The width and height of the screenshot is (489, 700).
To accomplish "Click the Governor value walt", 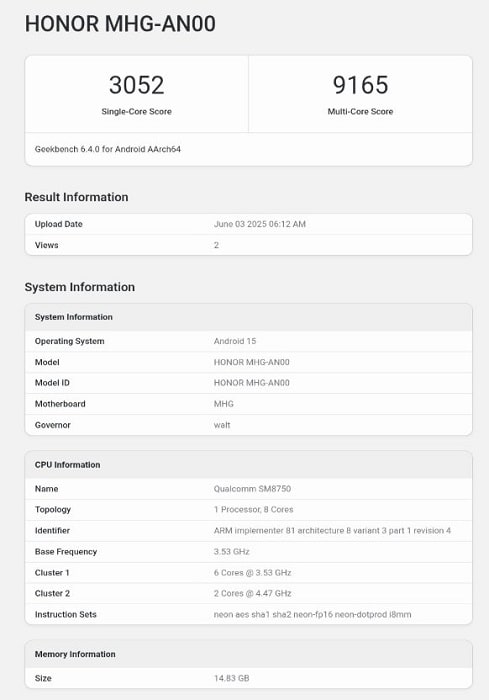I will pos(222,425).
